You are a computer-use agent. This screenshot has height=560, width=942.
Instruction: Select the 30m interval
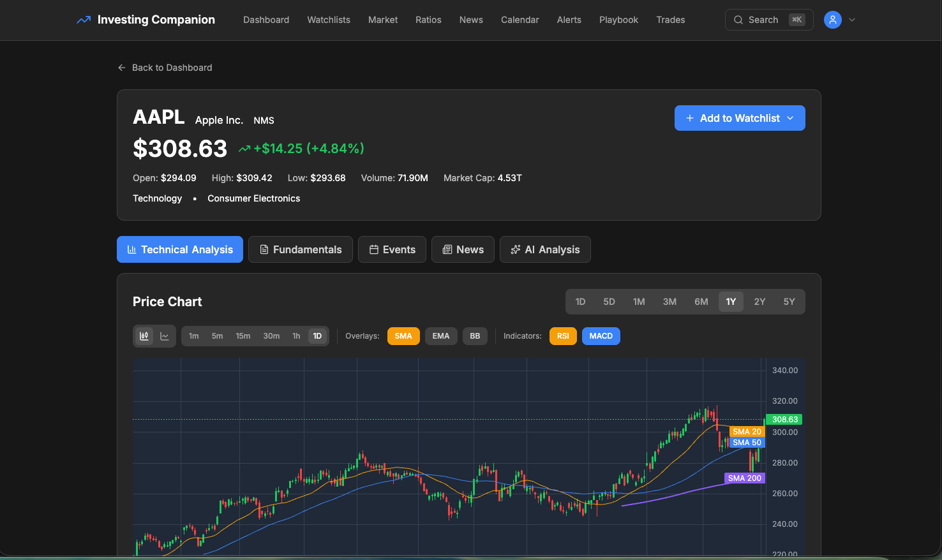click(x=271, y=336)
